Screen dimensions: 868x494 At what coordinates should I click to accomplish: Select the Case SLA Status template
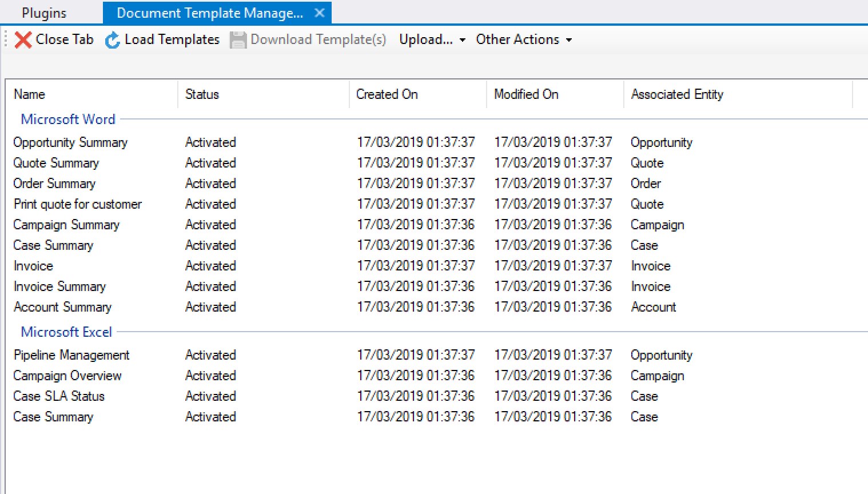point(58,396)
